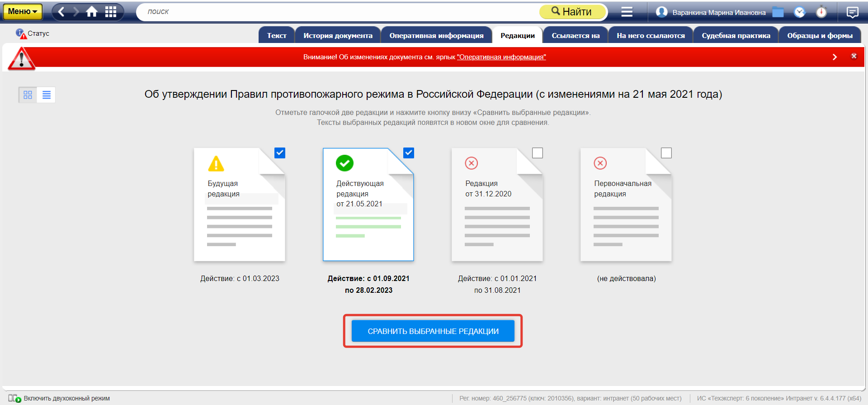868x405 pixels.
Task: Open Редакция от 31.12.2020 thumbnail
Action: coord(497,205)
